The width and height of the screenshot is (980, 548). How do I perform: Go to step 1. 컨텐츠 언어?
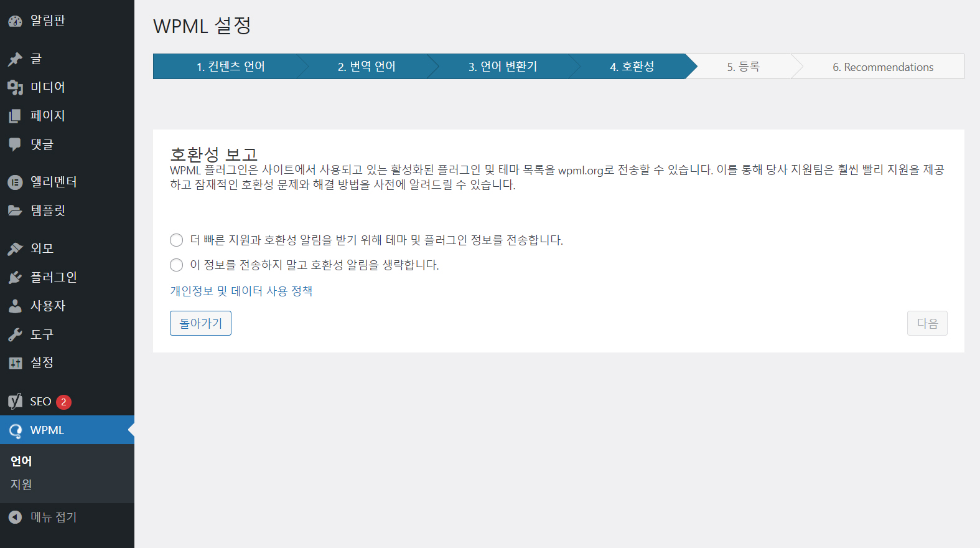click(x=231, y=67)
